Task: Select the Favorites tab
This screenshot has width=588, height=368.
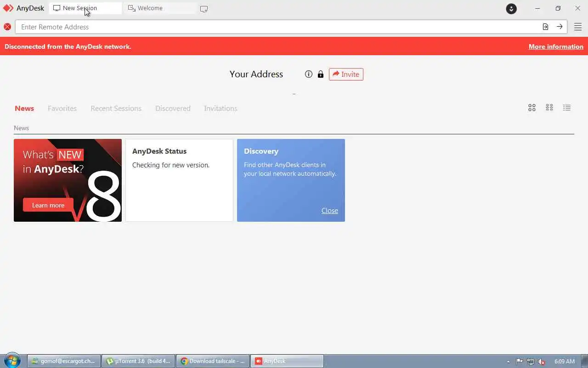Action: tap(62, 109)
